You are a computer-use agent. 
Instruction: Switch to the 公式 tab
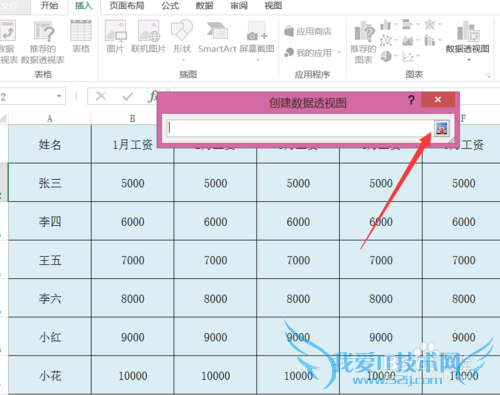coord(170,6)
